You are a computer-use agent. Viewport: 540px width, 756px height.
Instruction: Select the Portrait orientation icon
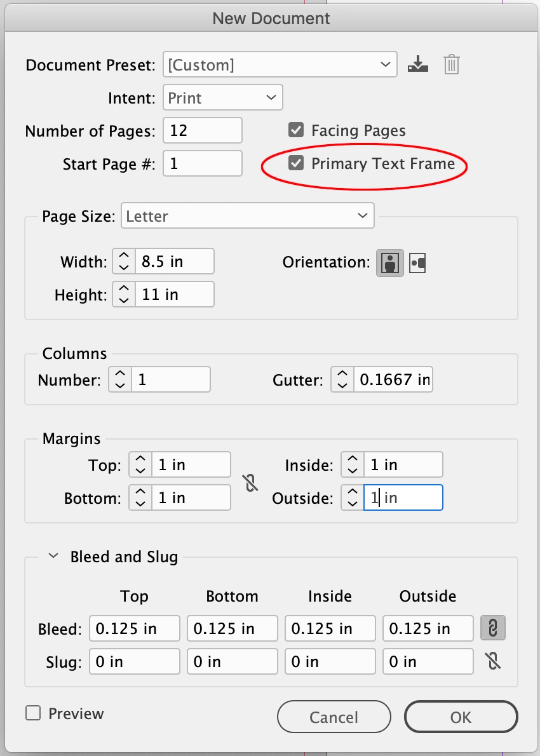tap(389, 263)
